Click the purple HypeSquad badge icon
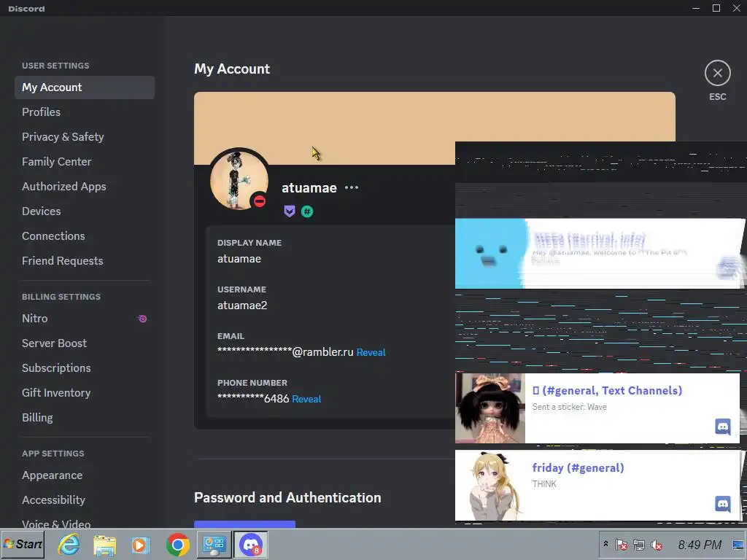The image size is (747, 560). point(289,211)
